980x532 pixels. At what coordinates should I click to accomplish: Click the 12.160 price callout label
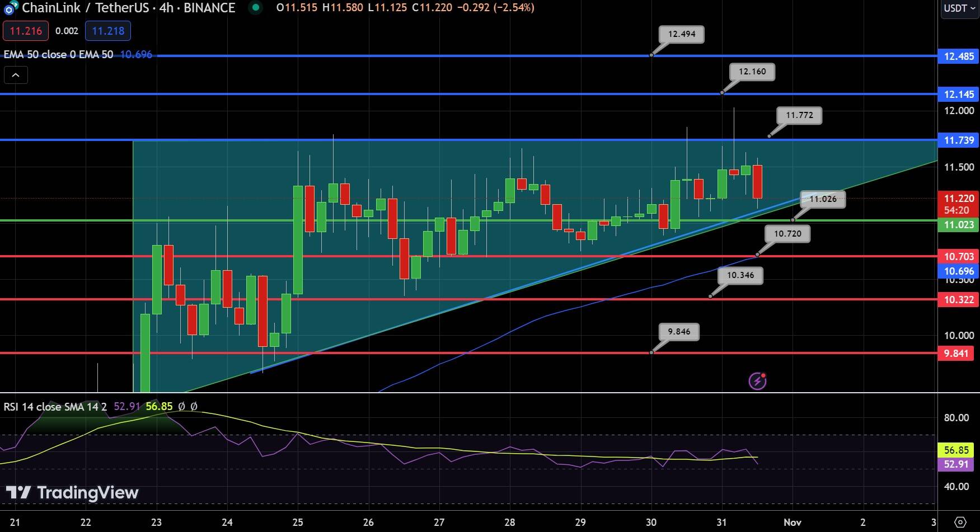752,72
